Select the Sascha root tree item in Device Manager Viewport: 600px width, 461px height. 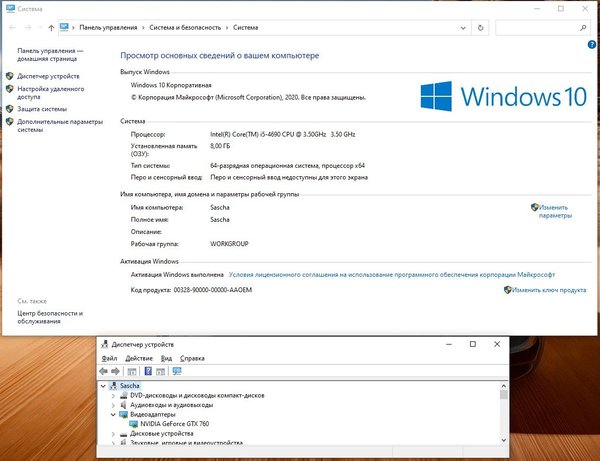click(129, 386)
